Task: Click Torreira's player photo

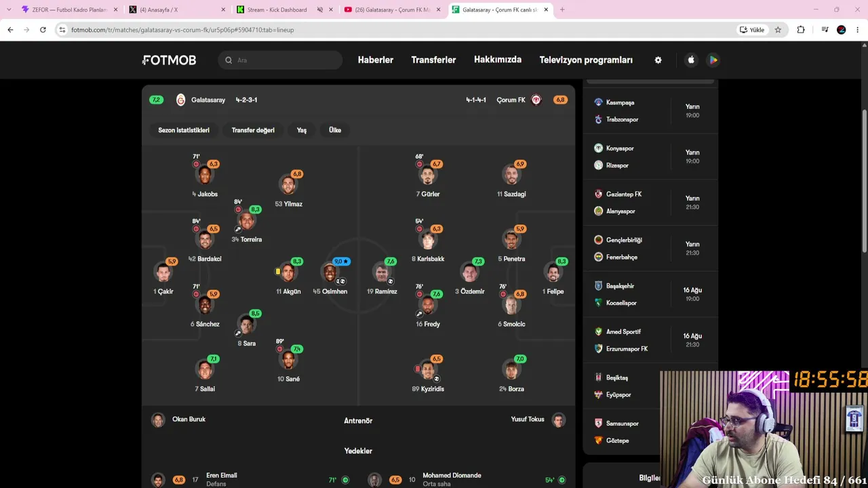Action: click(246, 221)
